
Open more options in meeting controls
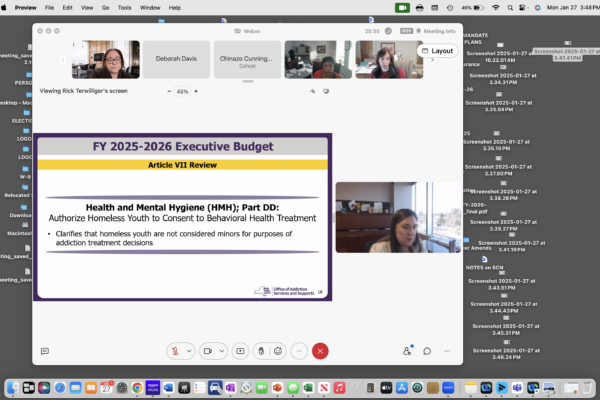click(299, 351)
